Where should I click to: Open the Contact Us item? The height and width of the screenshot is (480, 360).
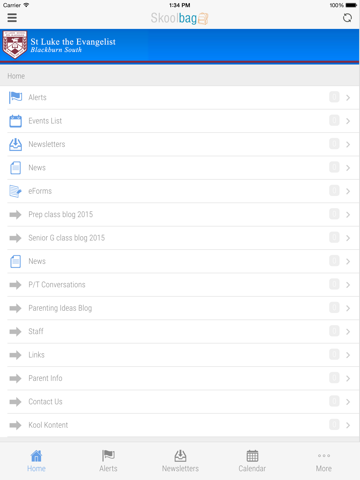pos(180,402)
